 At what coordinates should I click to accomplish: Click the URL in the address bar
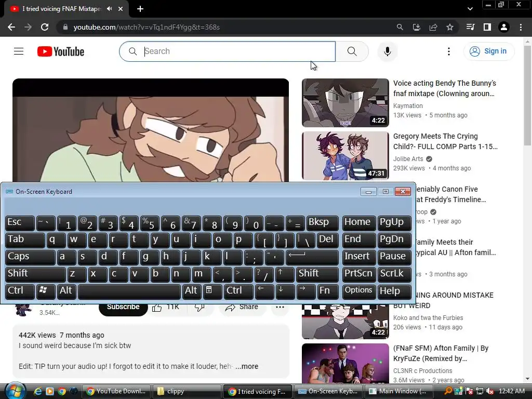coord(147,27)
